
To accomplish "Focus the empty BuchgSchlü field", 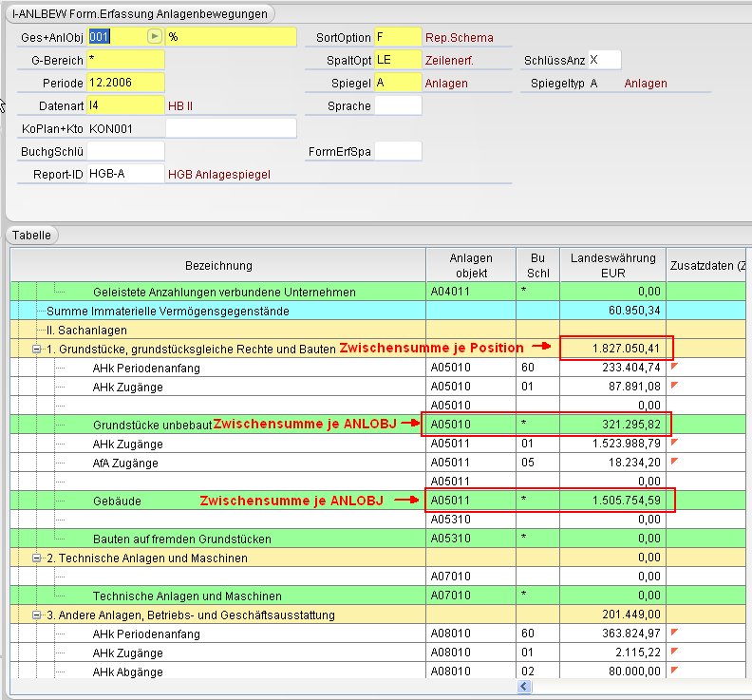I will (x=125, y=151).
